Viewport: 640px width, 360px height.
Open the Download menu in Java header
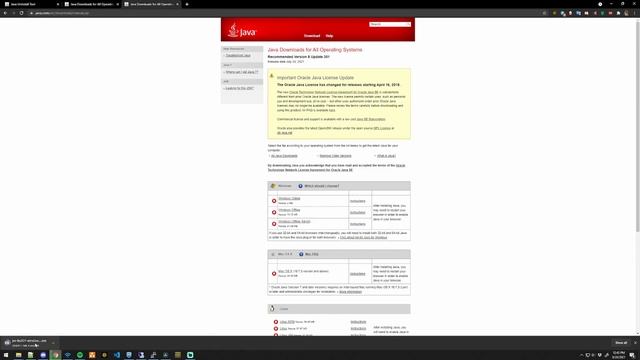pos(312,36)
